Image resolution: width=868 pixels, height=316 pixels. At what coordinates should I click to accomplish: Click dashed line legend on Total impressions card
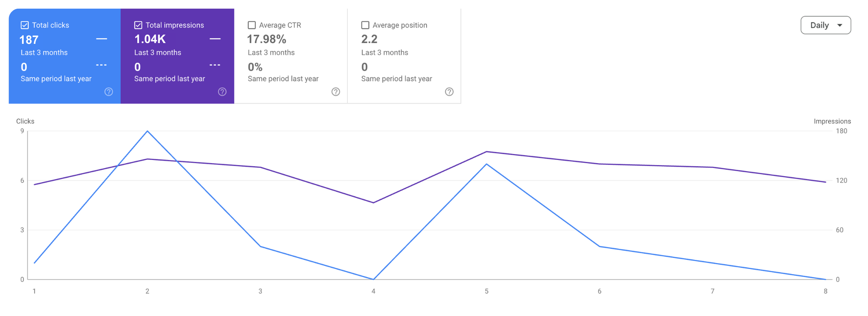(215, 65)
